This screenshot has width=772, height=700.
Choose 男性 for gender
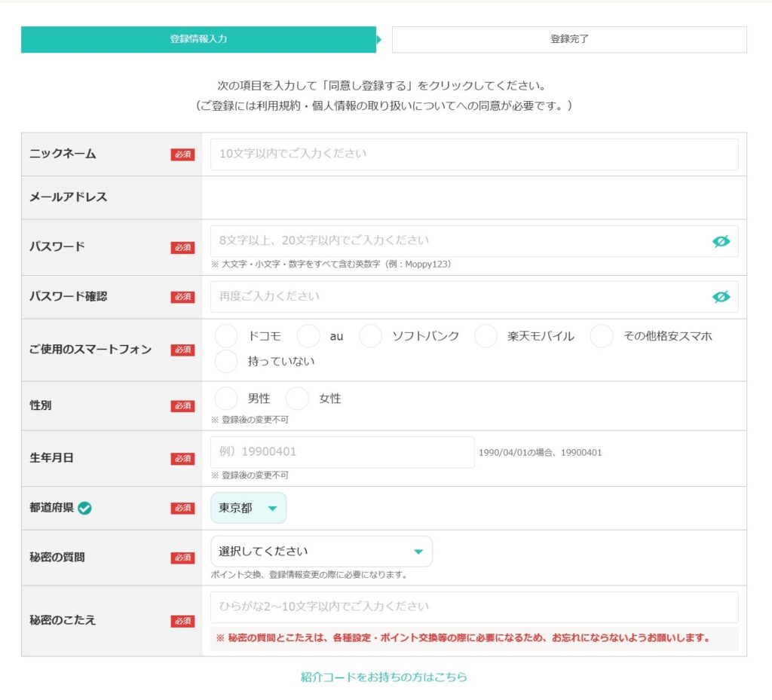(x=226, y=399)
